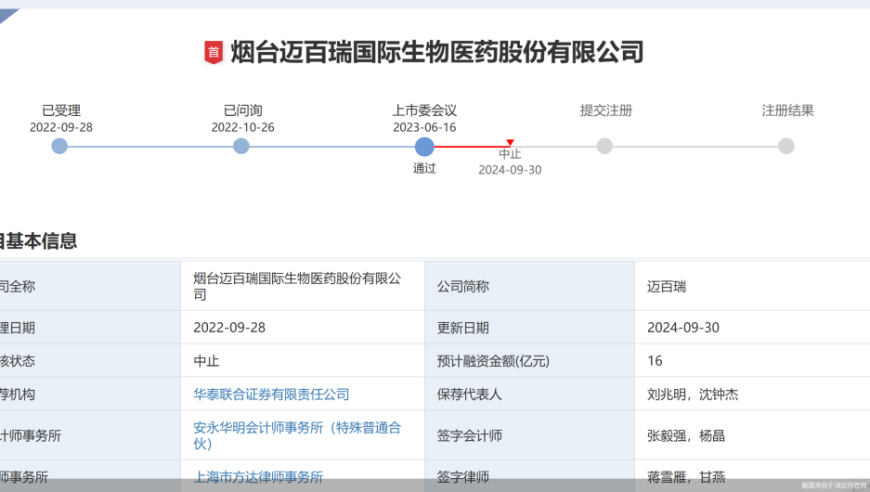Click date 2022-10-26 under 已问询
This screenshot has width=870, height=492.
(242, 128)
